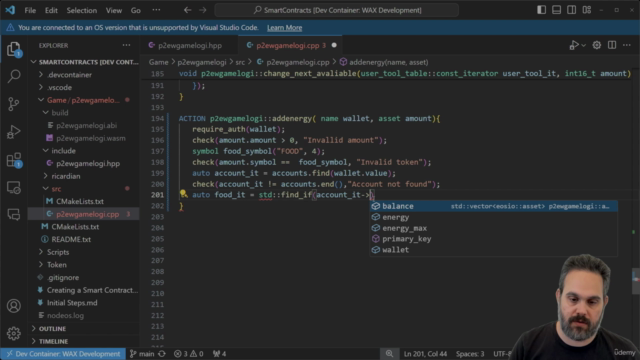Image resolution: width=640 pixels, height=360 pixels.
Task: Click the forwarded ports indicator showing 4
Action: (220, 354)
